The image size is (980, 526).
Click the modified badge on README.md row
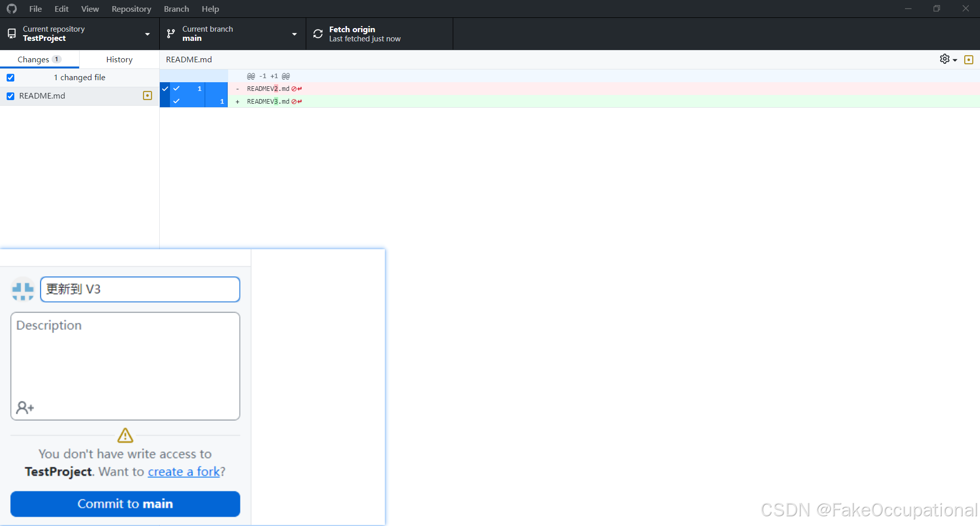click(148, 95)
